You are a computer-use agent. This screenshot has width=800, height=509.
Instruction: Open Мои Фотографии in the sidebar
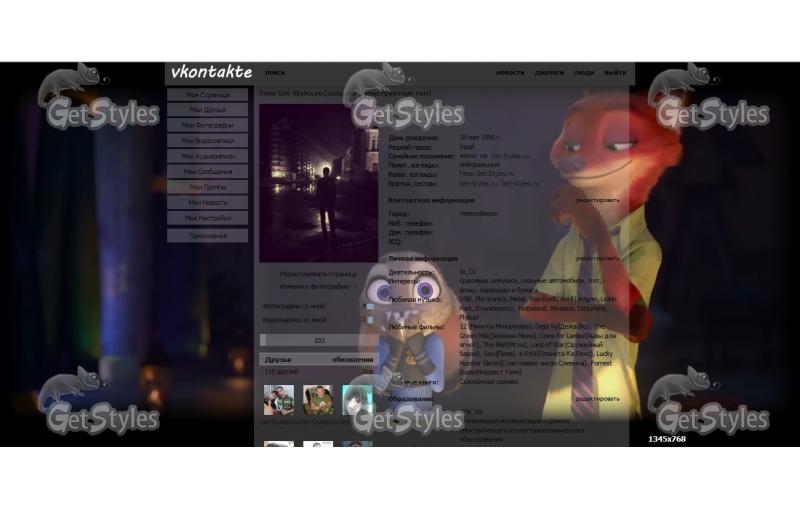coord(208,125)
